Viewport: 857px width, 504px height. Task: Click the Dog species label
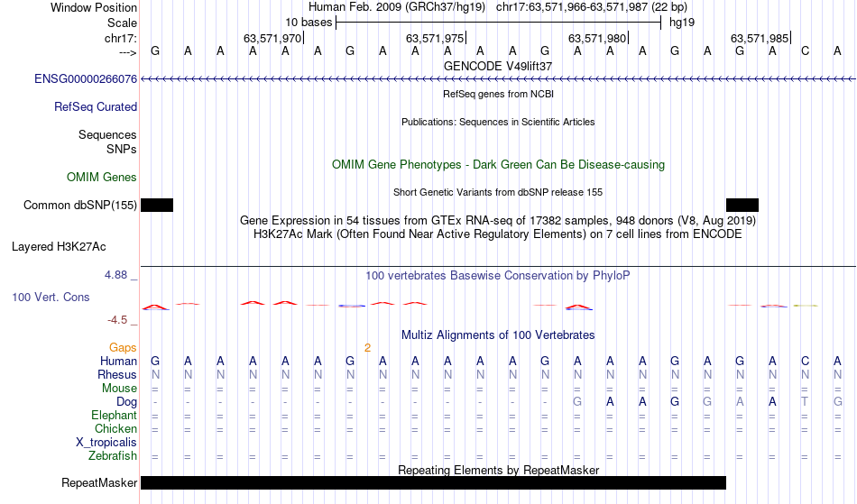127,402
